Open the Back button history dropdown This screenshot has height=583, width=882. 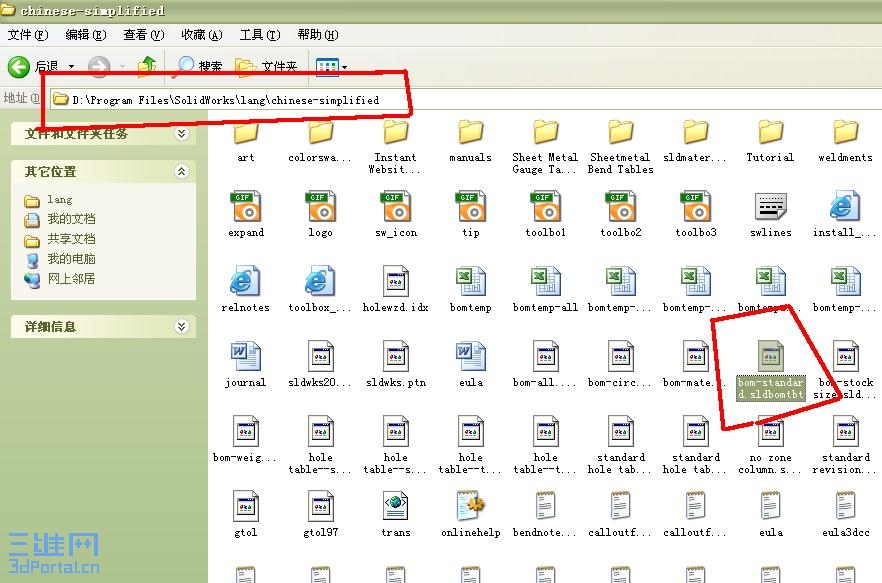point(71,66)
